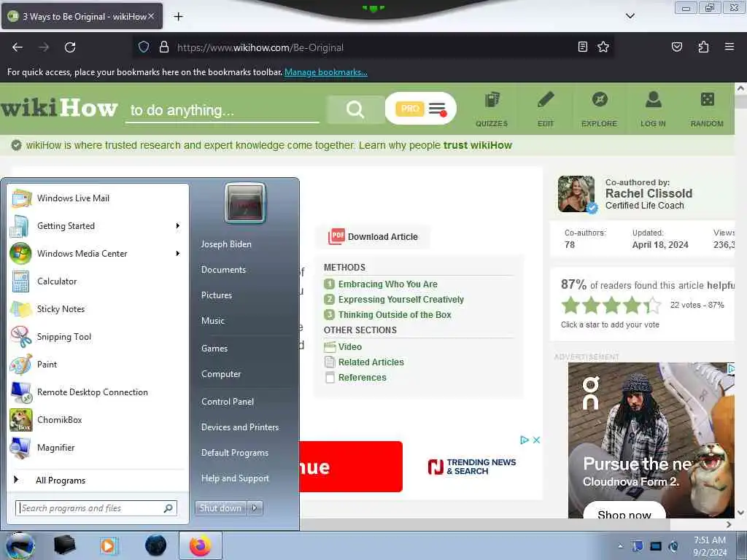The height and width of the screenshot is (560, 747).
Task: Open Remote Desktop Connection
Action: point(98,392)
